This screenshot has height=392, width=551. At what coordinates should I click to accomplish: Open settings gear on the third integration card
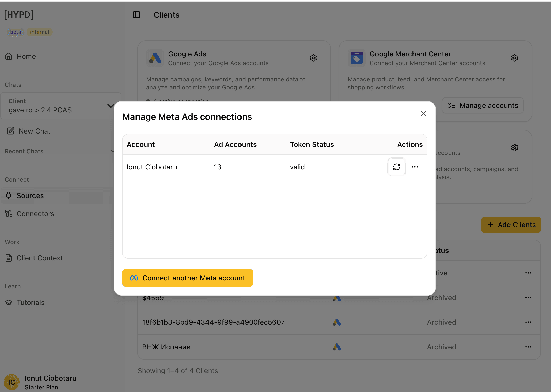(x=515, y=148)
